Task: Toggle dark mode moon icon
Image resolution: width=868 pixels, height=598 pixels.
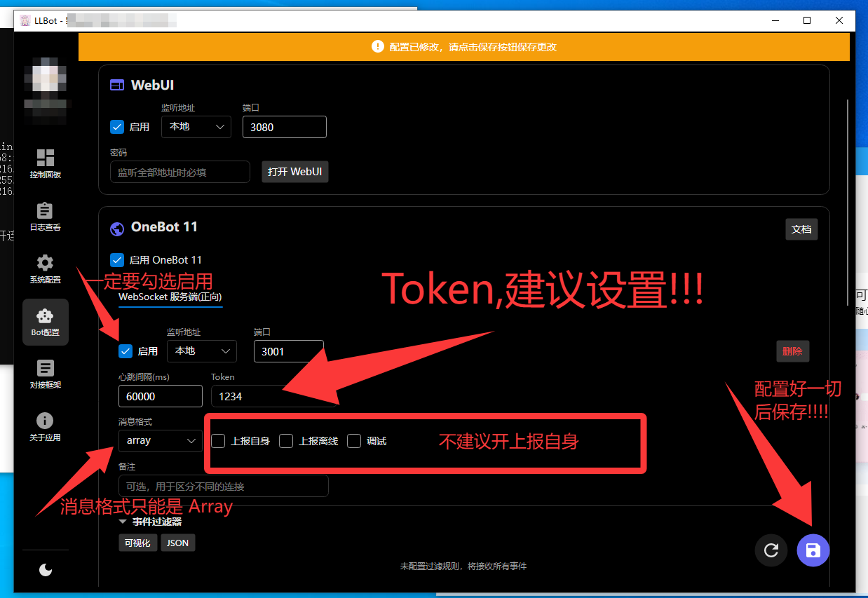Action: [x=46, y=570]
